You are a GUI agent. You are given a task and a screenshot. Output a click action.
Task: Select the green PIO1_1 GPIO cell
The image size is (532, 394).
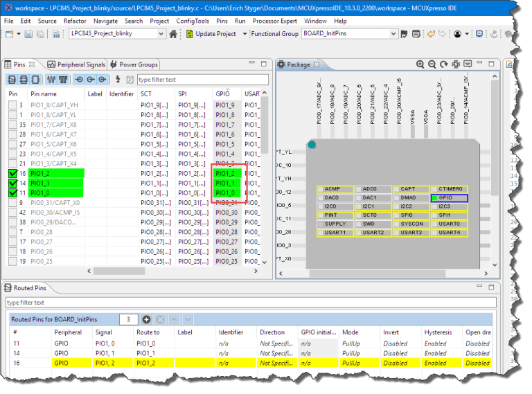click(227, 183)
